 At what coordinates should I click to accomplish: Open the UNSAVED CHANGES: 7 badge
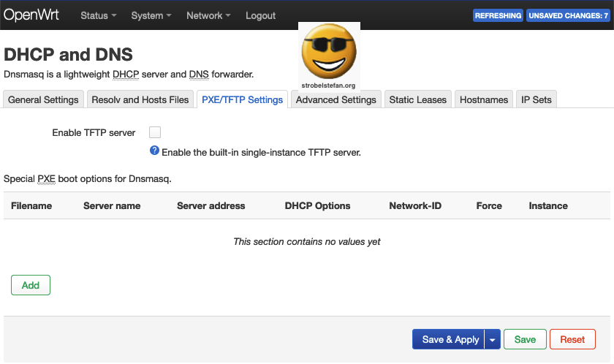[x=568, y=15]
